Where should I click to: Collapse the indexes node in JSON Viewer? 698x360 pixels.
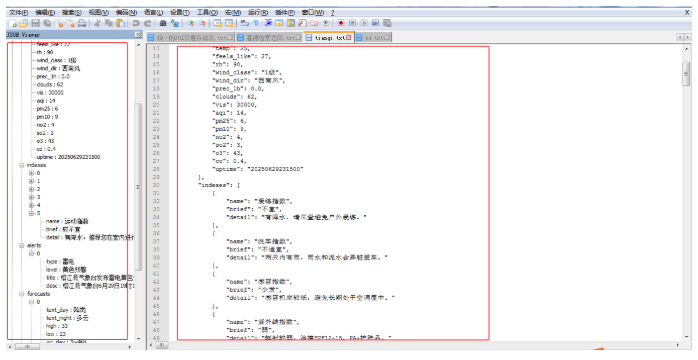21,165
